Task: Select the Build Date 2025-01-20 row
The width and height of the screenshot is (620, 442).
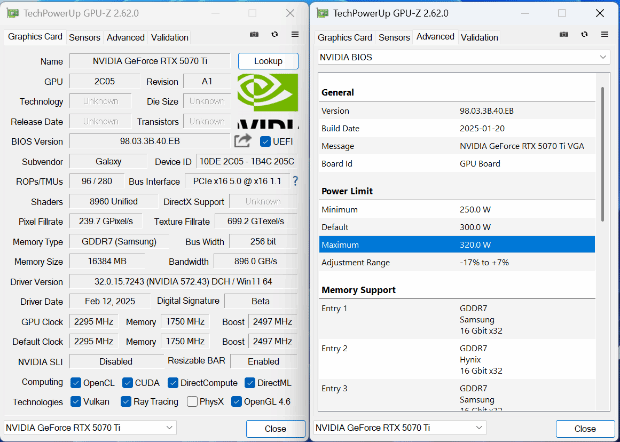Action: [457, 128]
